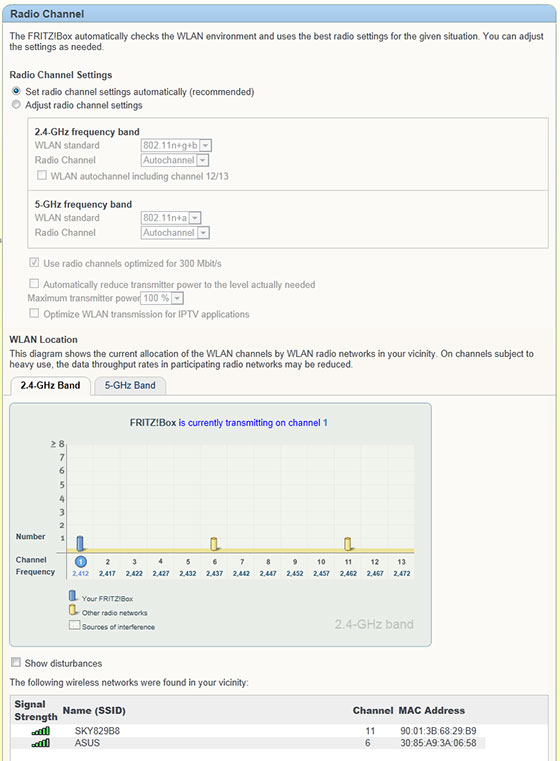Open Maximum transmitter power 100 % dropdown

point(162,298)
